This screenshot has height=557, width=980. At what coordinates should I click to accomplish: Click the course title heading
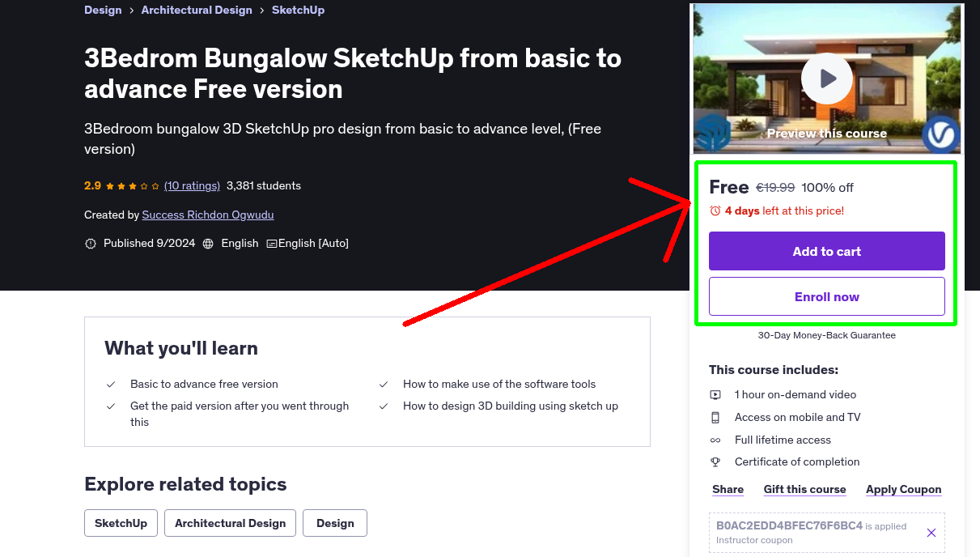[353, 74]
